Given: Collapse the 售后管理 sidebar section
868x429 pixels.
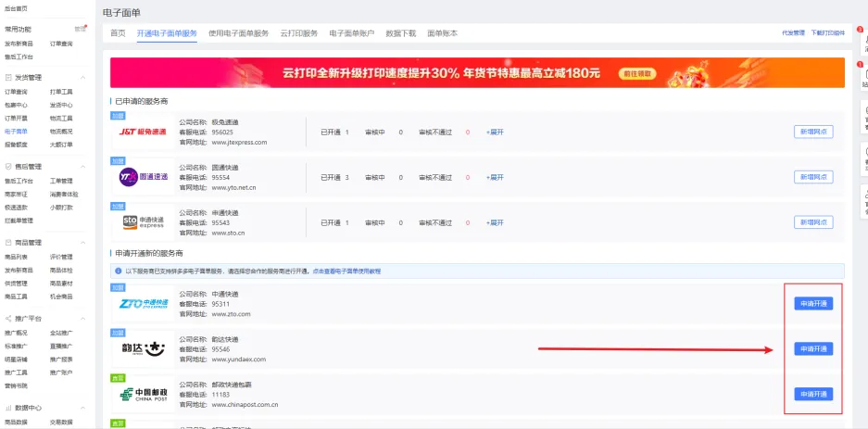Looking at the screenshot, I should click(83, 167).
